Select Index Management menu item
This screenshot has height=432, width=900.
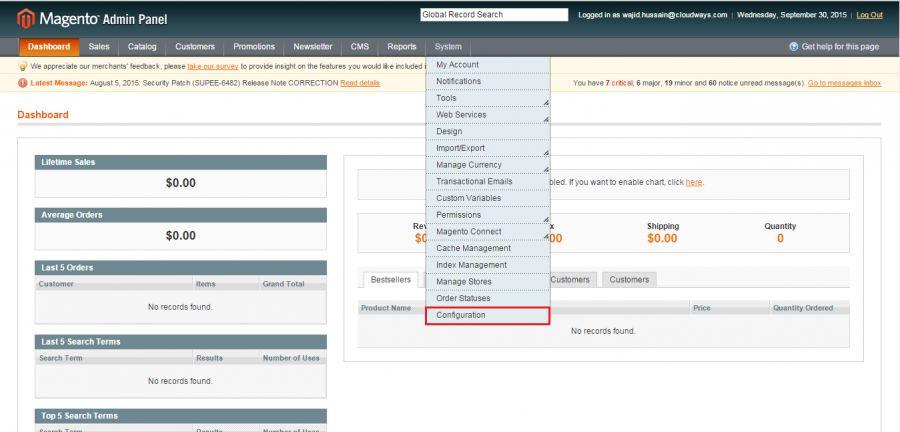point(488,265)
